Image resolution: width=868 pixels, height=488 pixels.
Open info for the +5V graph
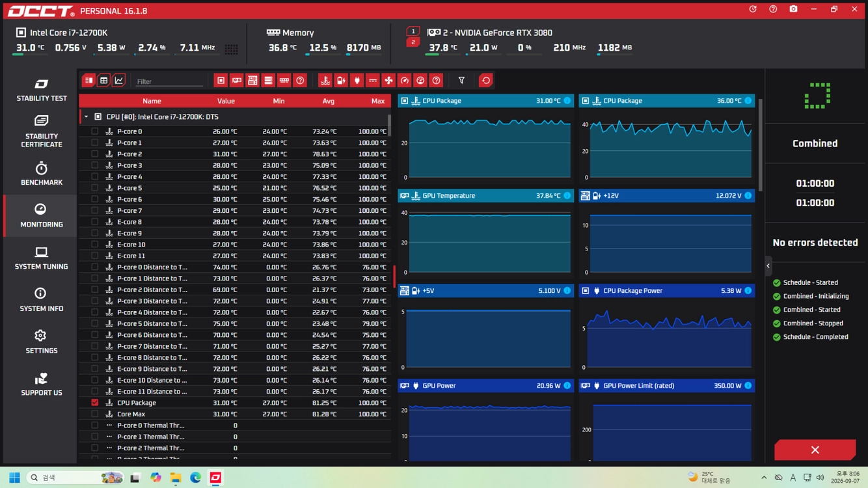point(567,291)
